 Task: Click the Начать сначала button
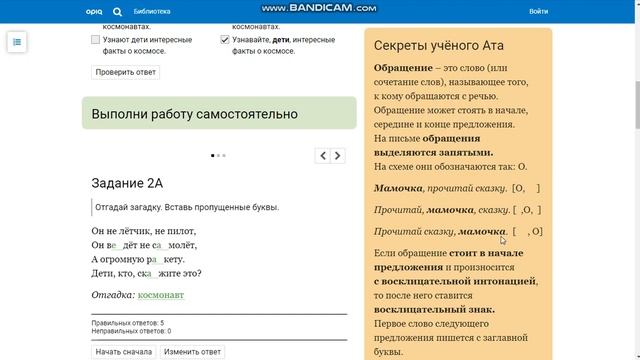[x=124, y=352]
